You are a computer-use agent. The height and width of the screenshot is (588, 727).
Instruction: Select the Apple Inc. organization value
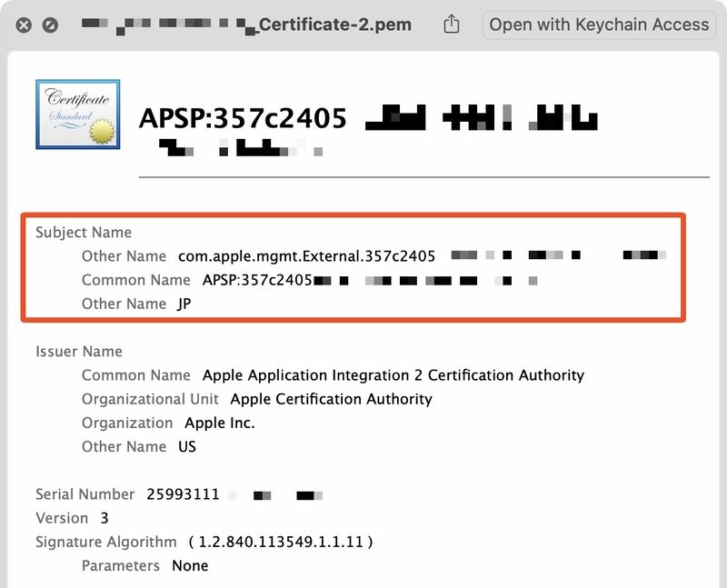coord(219,423)
